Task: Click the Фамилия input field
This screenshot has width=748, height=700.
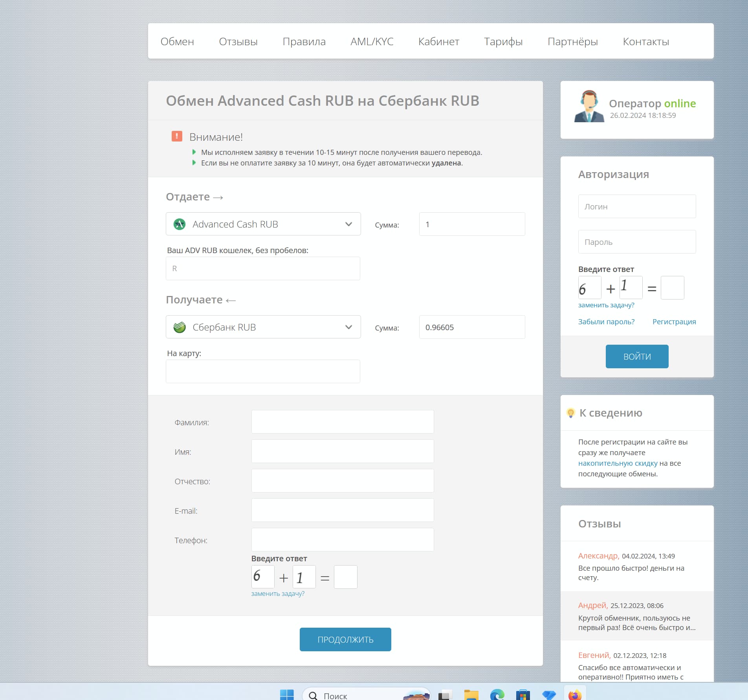Action: click(343, 422)
